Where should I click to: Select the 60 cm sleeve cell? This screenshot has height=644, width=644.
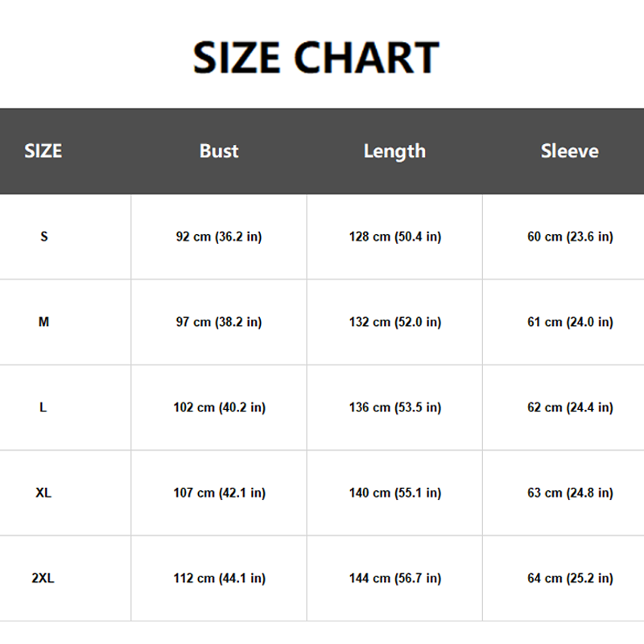pyautogui.click(x=570, y=237)
